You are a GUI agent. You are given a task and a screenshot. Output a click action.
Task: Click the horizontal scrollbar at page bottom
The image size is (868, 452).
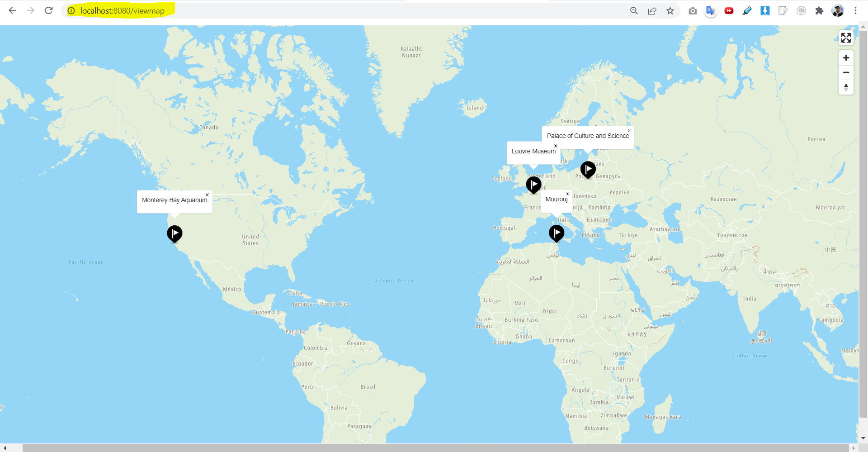coord(435,448)
